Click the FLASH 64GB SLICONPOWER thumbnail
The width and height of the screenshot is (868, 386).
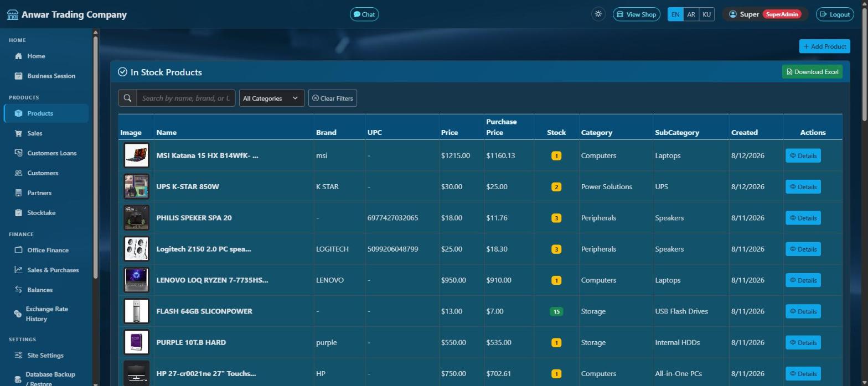(136, 311)
